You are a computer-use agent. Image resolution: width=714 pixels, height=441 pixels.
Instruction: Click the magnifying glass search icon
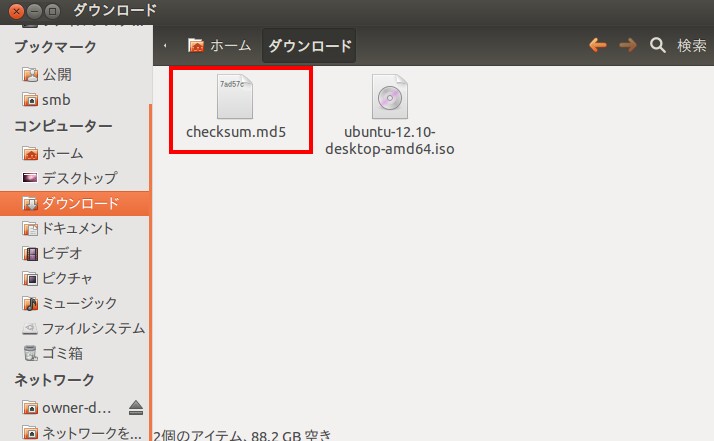point(658,45)
